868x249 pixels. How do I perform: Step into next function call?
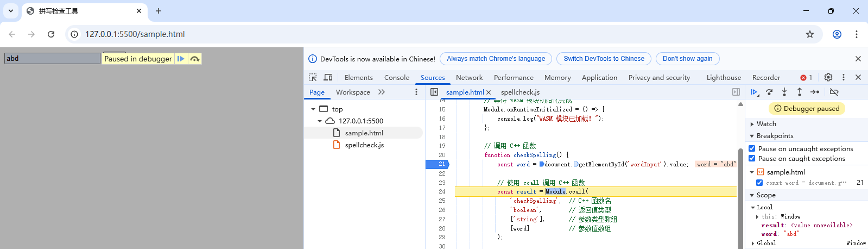point(784,92)
